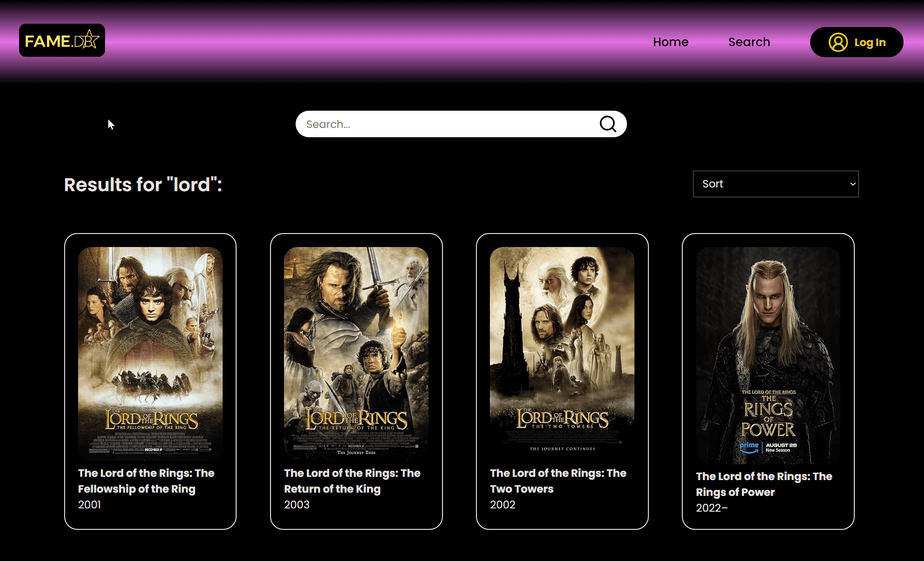The height and width of the screenshot is (561, 924).
Task: Click the Return of the King title
Action: click(x=352, y=481)
